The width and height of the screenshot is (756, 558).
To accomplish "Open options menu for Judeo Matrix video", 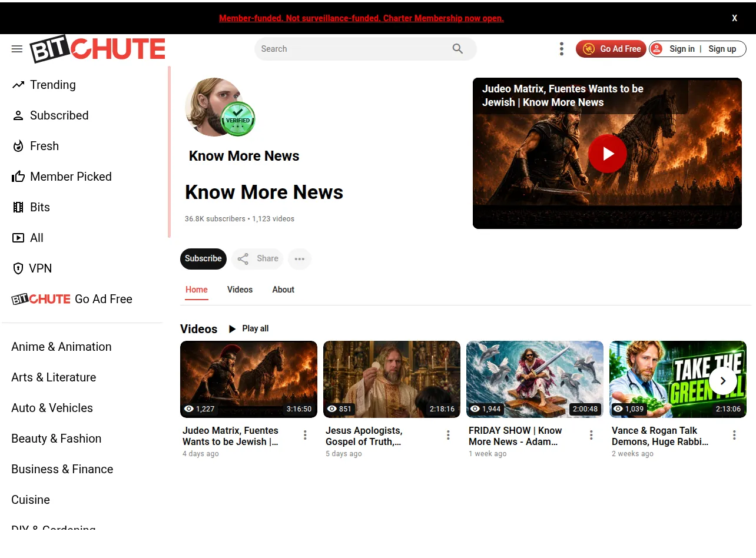I will click(x=305, y=435).
